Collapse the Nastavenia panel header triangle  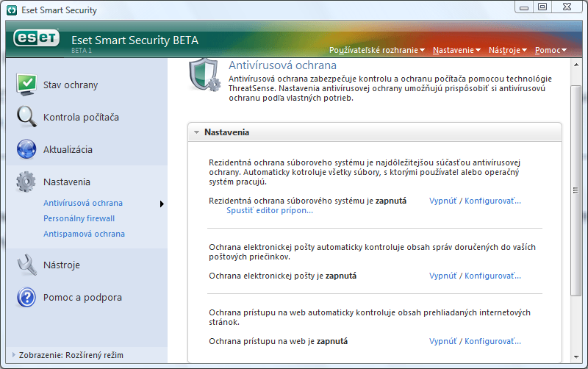click(196, 132)
